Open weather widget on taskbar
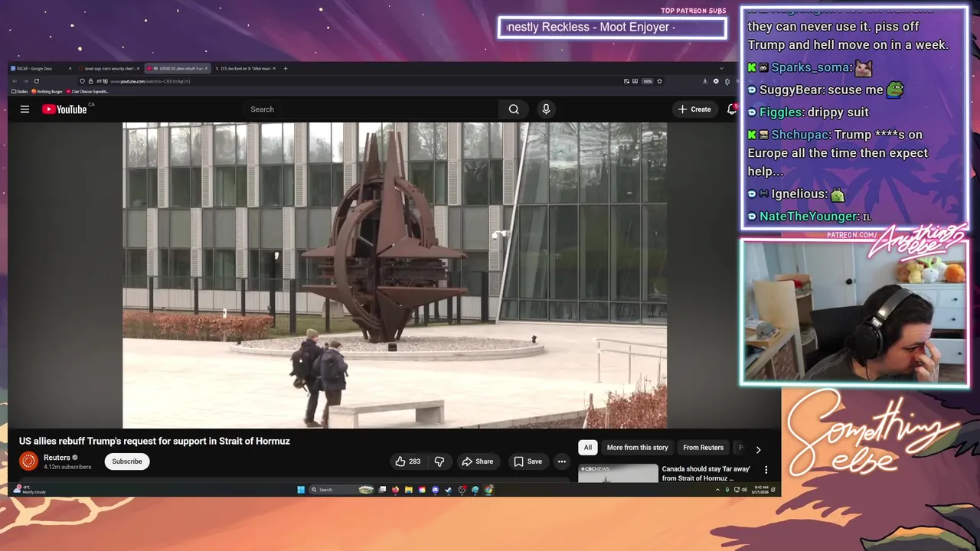This screenshot has height=551, width=980. click(31, 489)
